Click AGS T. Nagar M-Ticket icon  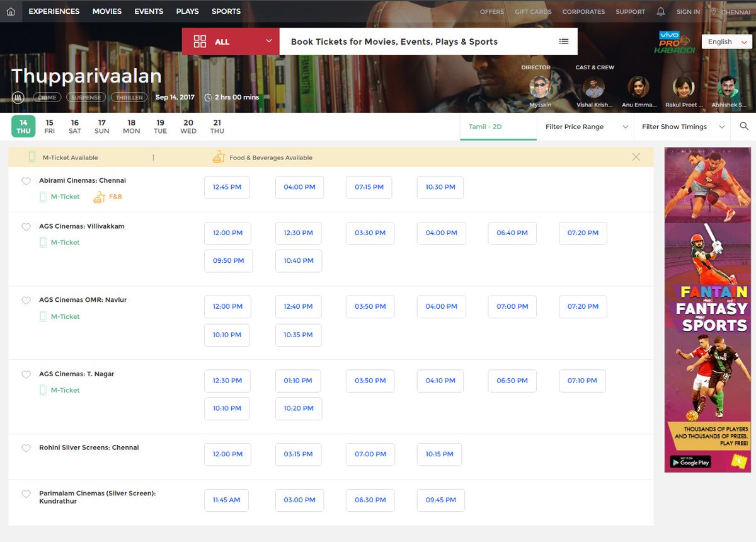(x=43, y=390)
